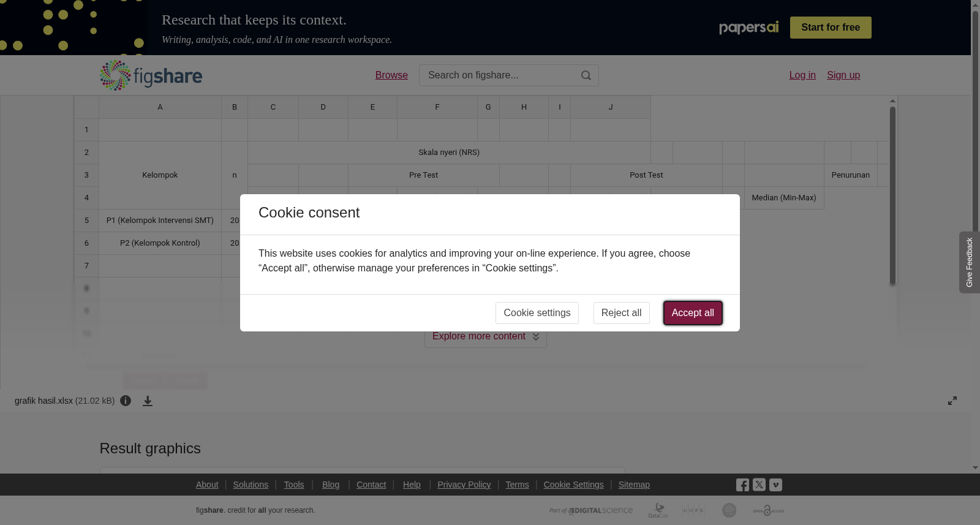Click the figshare logo
Screen dimensions: 980x525
point(151,75)
